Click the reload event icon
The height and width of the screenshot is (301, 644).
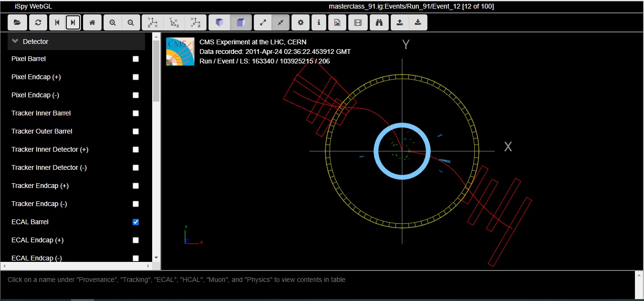tap(38, 22)
